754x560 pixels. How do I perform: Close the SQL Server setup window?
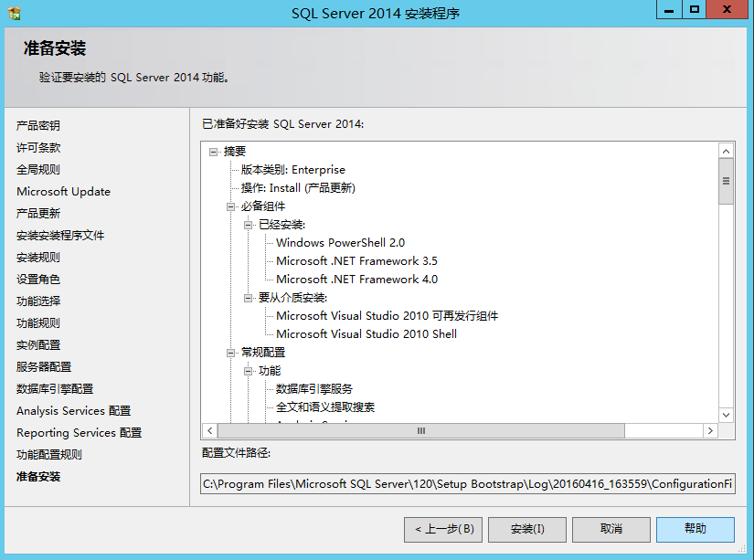pyautogui.click(x=727, y=9)
